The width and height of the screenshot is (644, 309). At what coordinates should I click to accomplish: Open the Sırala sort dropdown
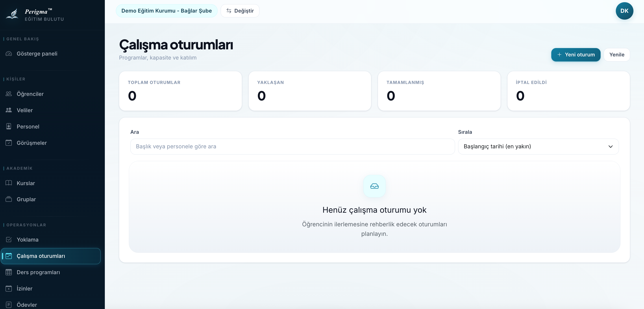[x=538, y=146]
